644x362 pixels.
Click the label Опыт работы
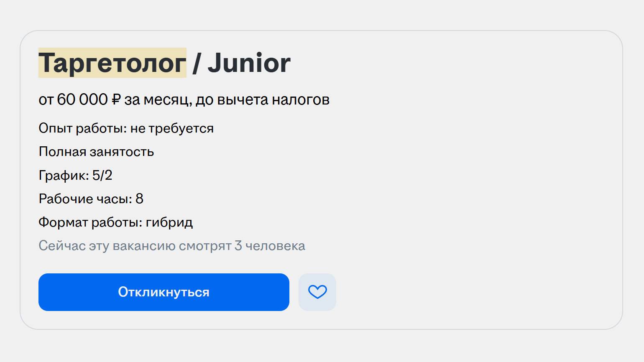(x=82, y=128)
